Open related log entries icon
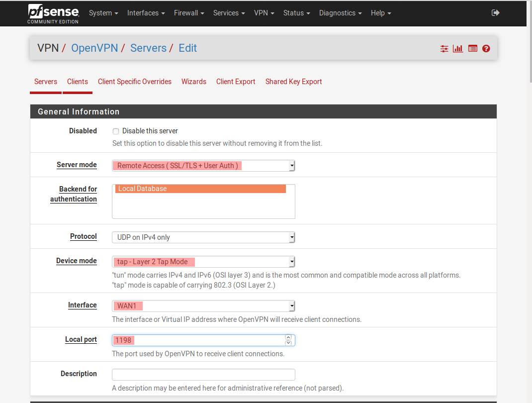This screenshot has width=532, height=403. click(x=473, y=49)
